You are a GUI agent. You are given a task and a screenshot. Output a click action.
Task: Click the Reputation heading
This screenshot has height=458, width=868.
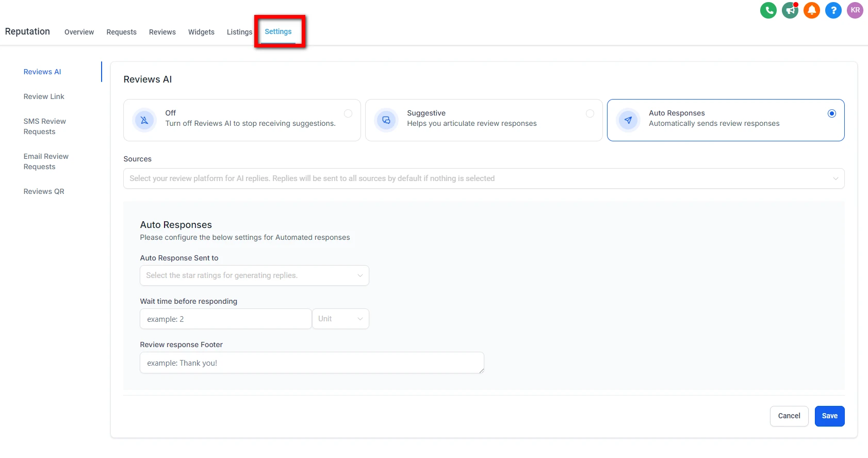pos(27,31)
